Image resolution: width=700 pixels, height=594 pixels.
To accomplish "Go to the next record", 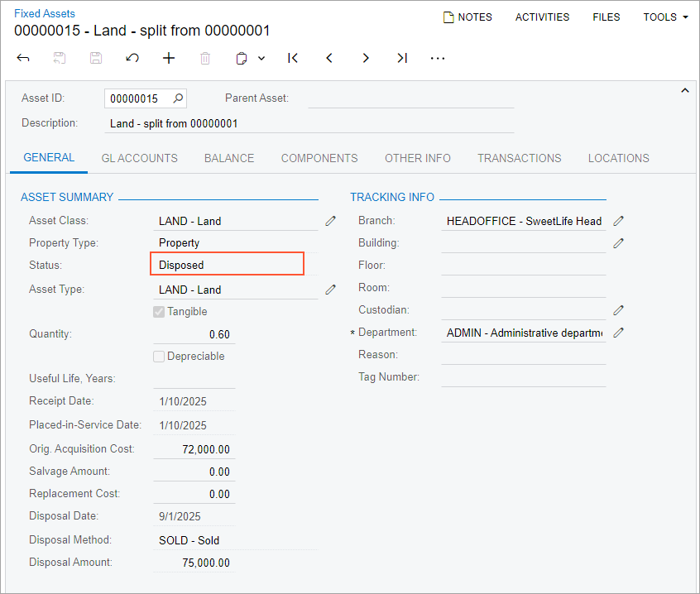I will 366,58.
